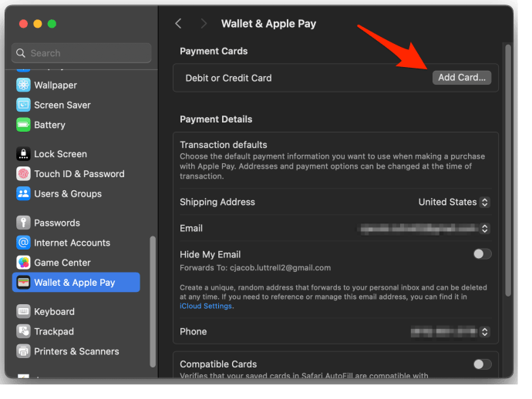This screenshot has height=399, width=532.
Task: Open the iCloud Settings link
Action: 206,306
